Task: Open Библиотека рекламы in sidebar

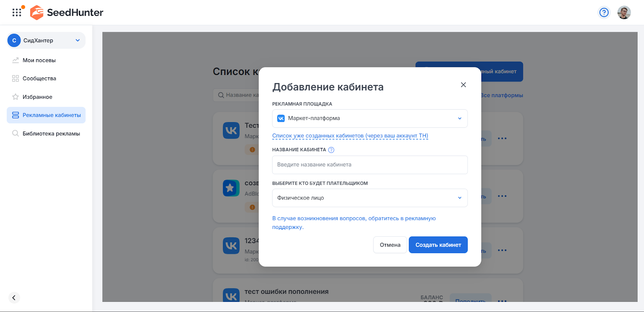Action: (51, 134)
